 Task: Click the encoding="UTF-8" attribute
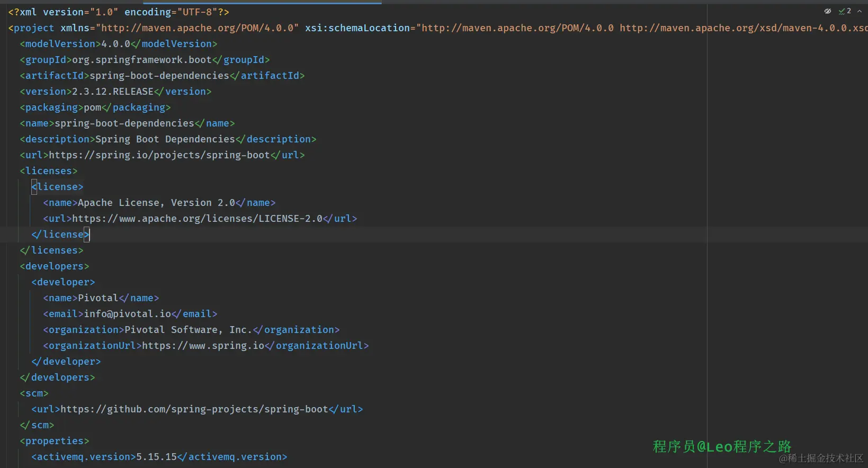point(171,12)
